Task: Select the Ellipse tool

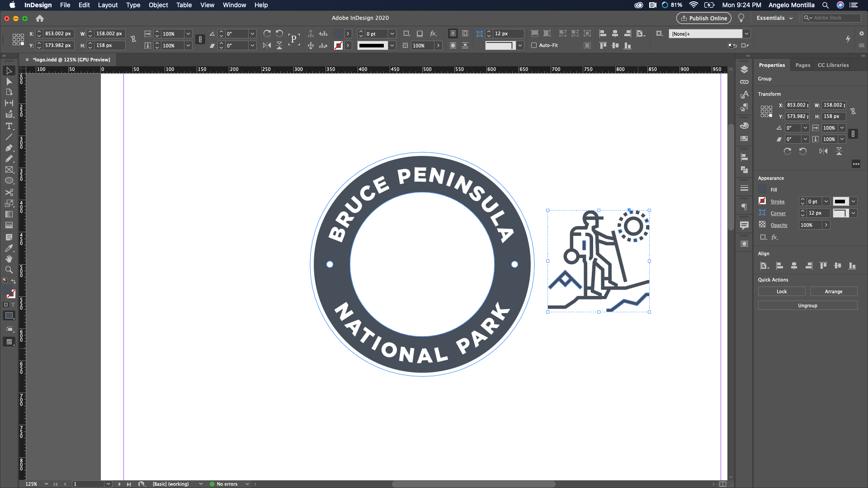Action: [x=9, y=181]
